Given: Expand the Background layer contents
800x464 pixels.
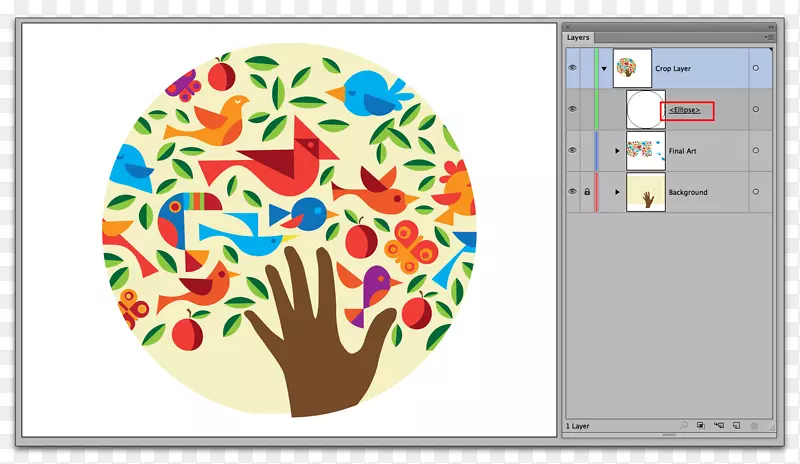Looking at the screenshot, I should (x=617, y=192).
